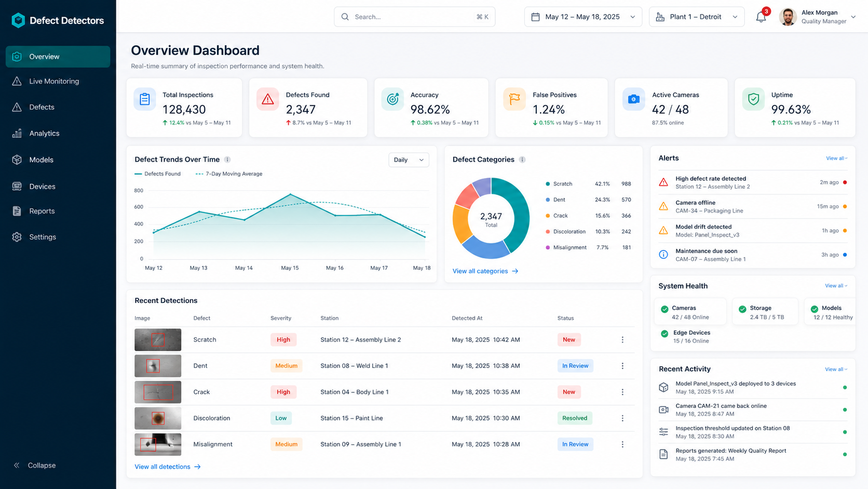The image size is (868, 489).
Task: Click the Accuracy target icon
Action: point(392,99)
